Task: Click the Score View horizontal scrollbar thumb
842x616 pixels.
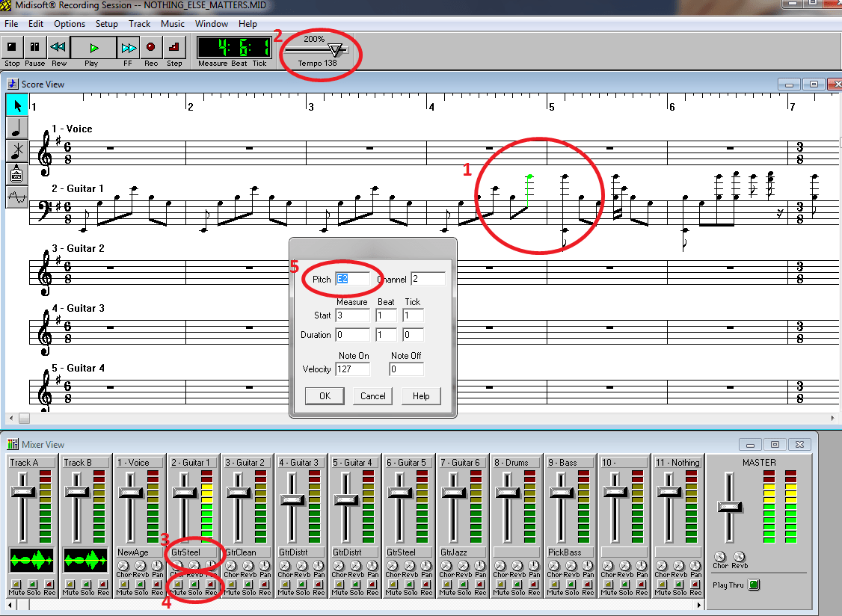Action: coord(25,418)
